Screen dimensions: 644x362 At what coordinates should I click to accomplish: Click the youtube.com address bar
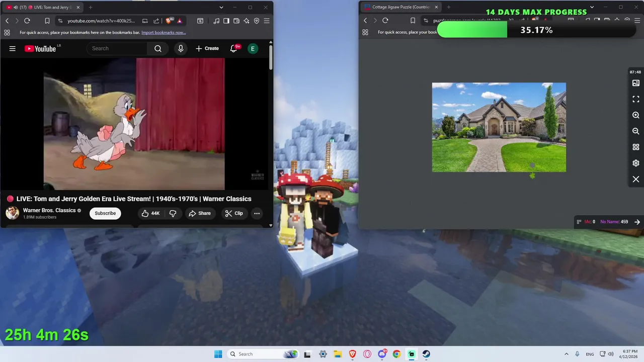click(x=101, y=21)
